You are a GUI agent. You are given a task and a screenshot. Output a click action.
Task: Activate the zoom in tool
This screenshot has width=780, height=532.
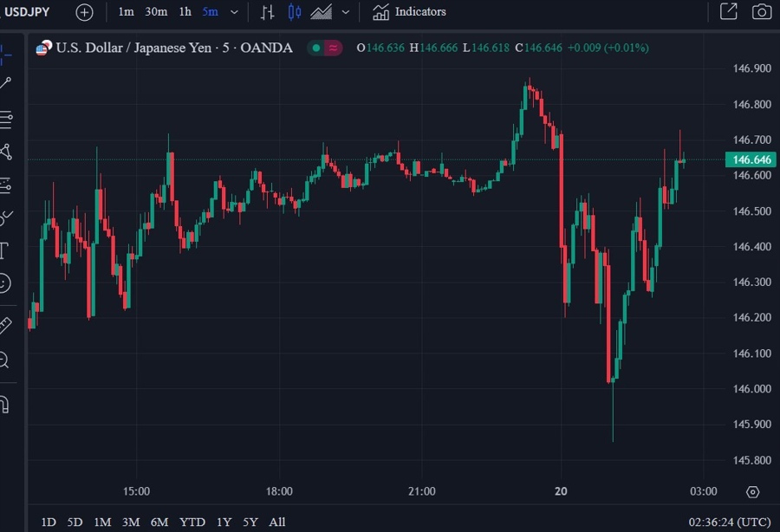4,360
